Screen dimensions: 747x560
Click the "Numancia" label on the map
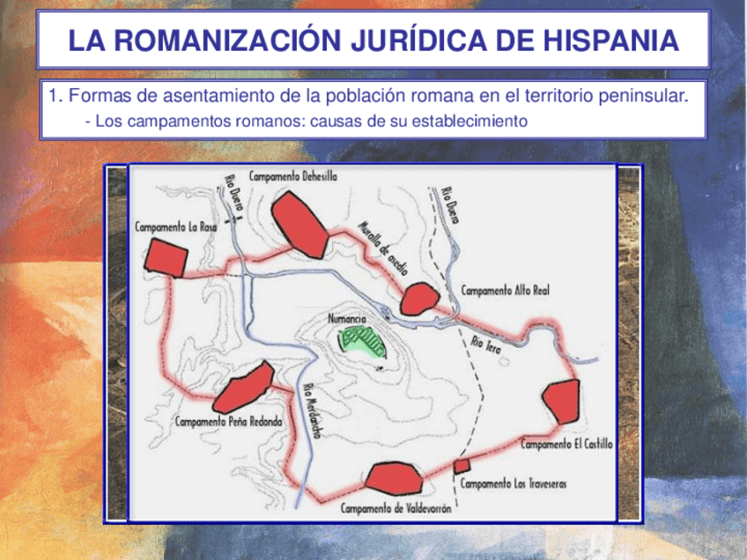click(x=347, y=319)
